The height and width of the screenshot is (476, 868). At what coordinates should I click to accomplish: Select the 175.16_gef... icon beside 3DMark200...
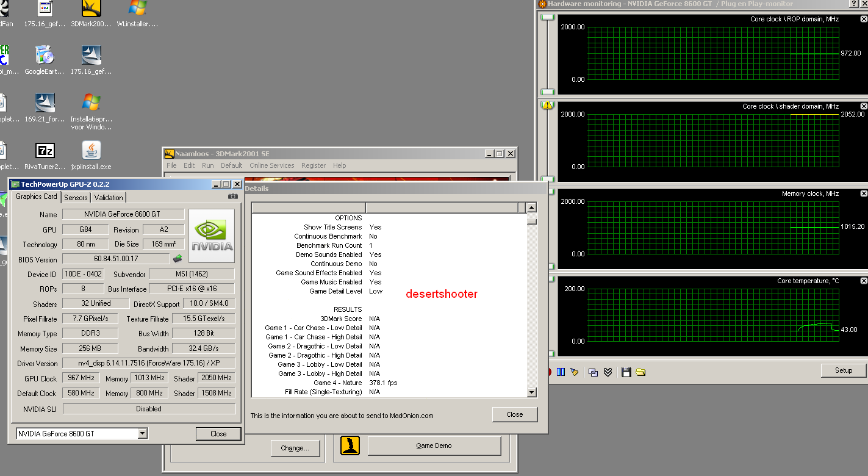point(44,13)
